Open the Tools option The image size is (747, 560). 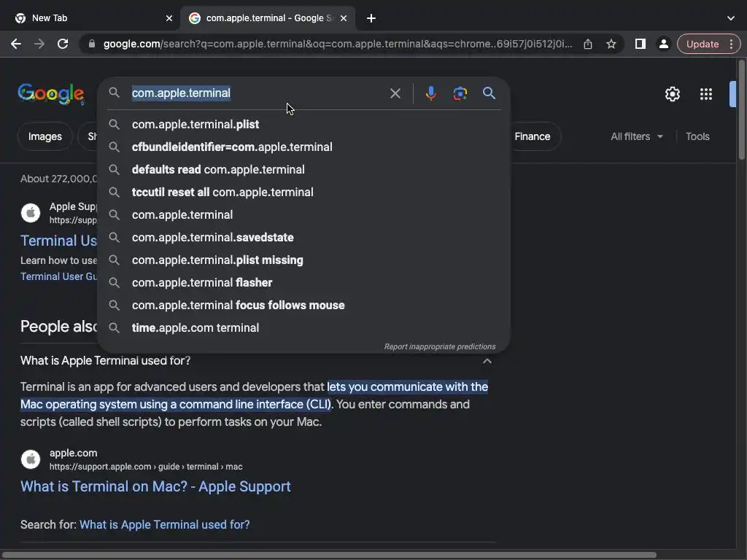697,136
